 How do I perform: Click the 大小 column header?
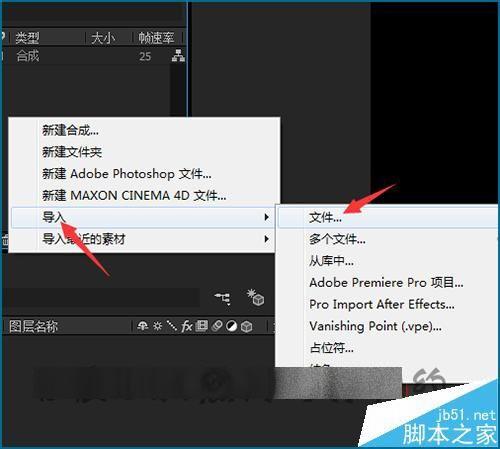pyautogui.click(x=103, y=38)
